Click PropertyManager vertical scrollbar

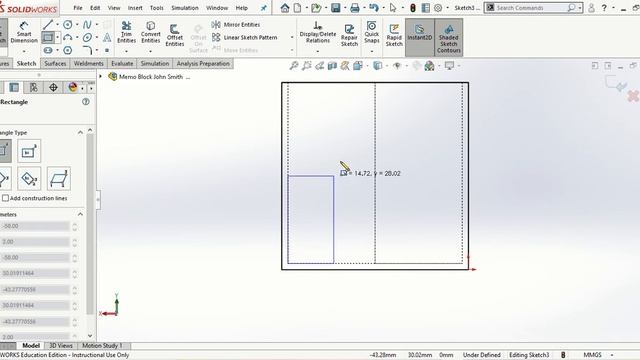90,224
